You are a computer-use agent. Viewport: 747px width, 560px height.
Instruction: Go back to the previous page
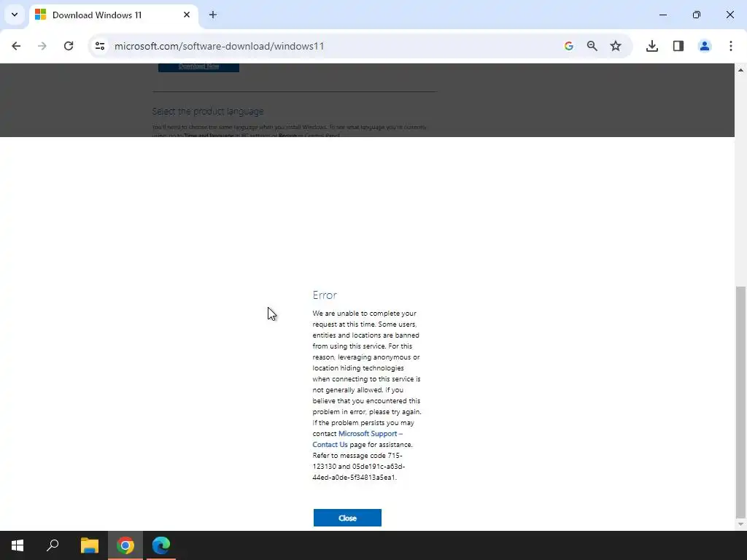(x=16, y=46)
